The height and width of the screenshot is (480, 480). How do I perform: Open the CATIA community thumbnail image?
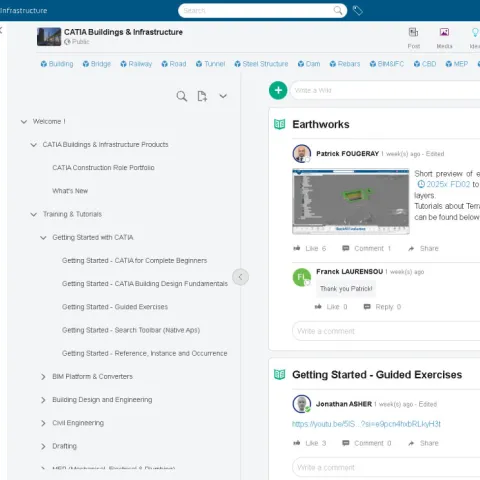pyautogui.click(x=49, y=37)
